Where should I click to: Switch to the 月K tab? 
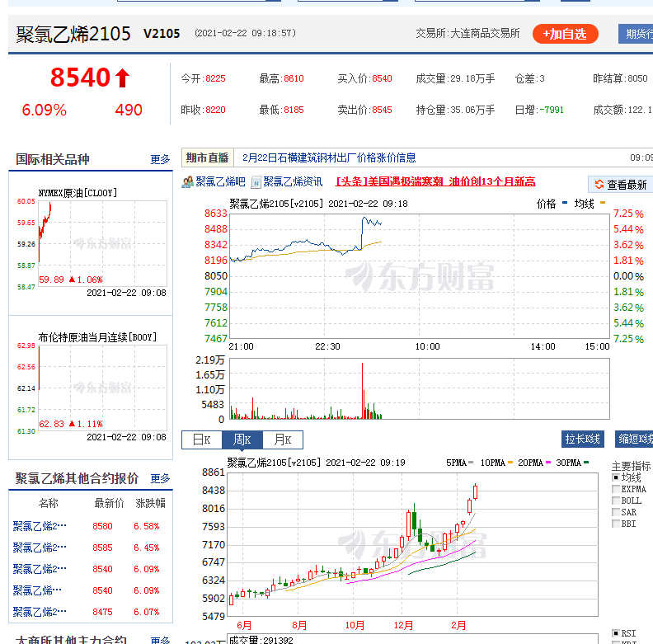(x=282, y=440)
